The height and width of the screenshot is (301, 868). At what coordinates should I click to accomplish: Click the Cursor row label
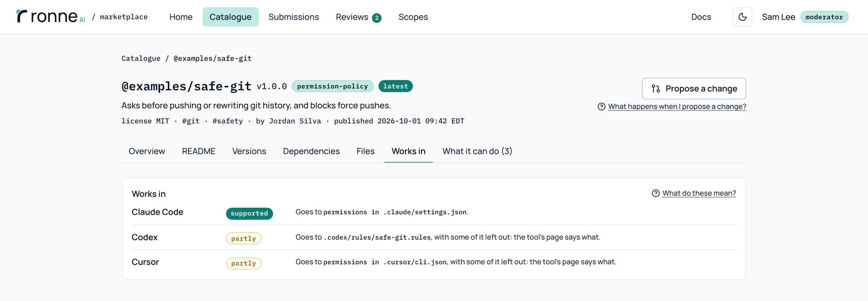coord(145,262)
